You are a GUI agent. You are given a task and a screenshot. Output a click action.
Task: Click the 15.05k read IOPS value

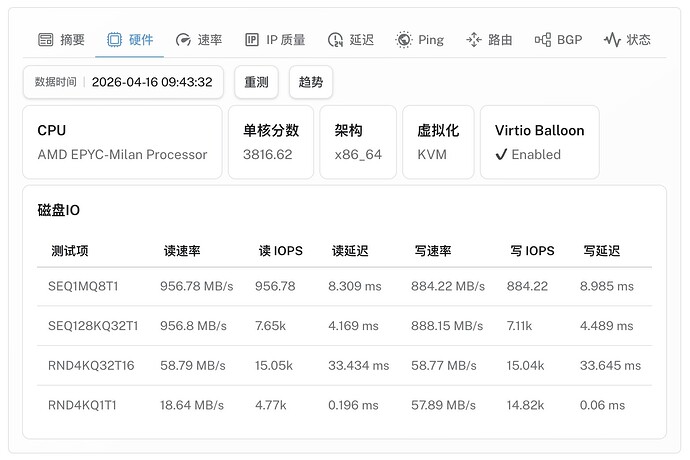(x=274, y=365)
